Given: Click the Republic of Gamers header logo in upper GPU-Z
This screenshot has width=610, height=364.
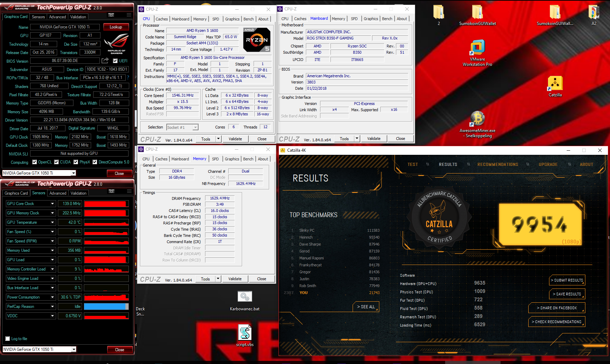Looking at the screenshot, I should (19, 7).
